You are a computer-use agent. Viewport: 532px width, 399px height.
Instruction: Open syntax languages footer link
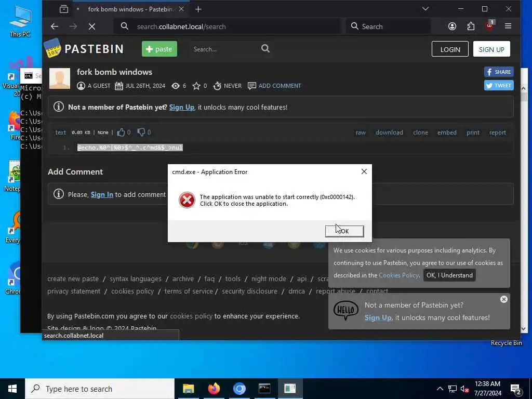pos(136,279)
